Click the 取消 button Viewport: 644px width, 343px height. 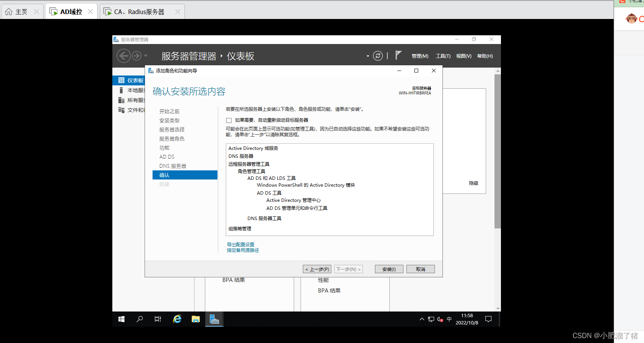click(x=420, y=269)
